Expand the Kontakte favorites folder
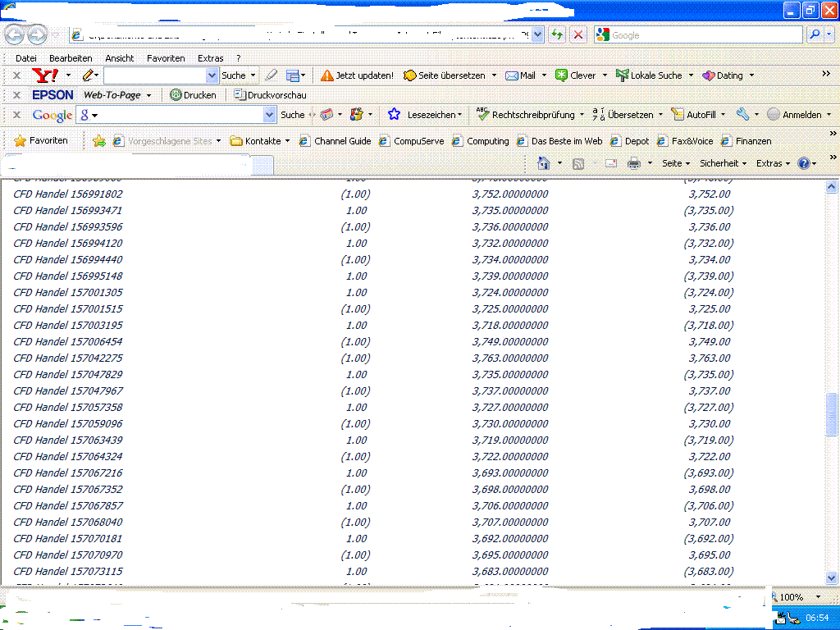This screenshot has width=840, height=630. point(260,141)
